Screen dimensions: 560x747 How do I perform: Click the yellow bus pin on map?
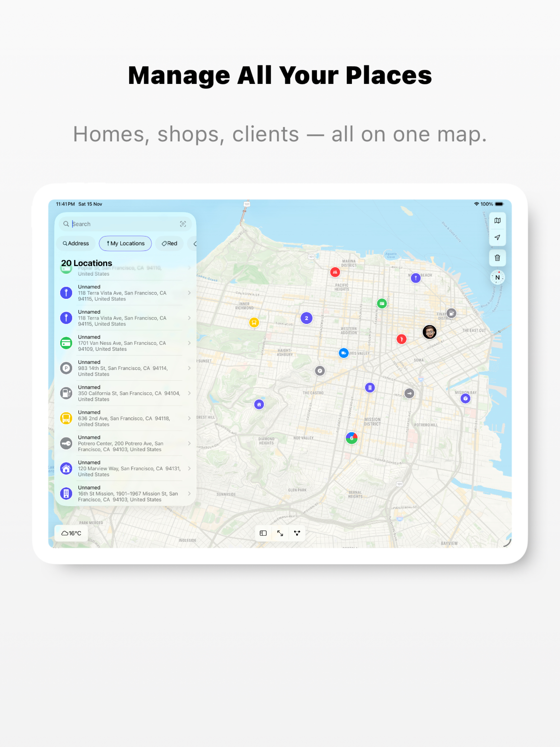pyautogui.click(x=254, y=323)
